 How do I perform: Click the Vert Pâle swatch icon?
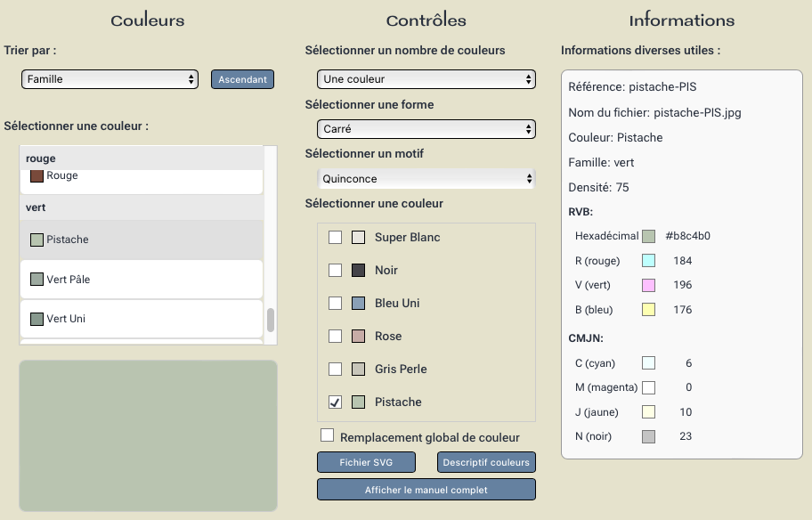37,280
